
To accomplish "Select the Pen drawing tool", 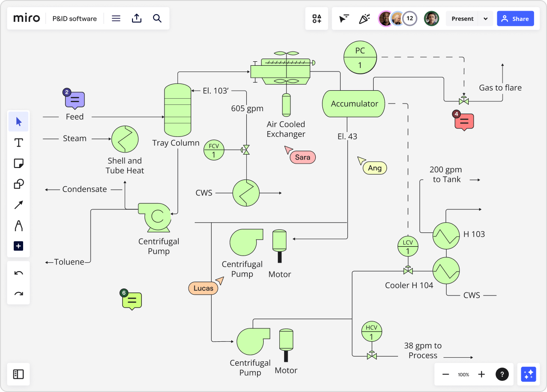I will point(18,225).
